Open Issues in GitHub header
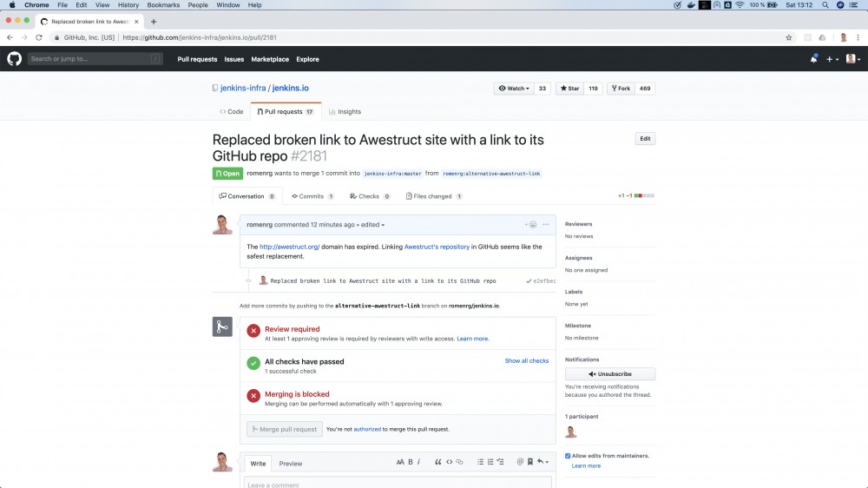 coord(234,59)
